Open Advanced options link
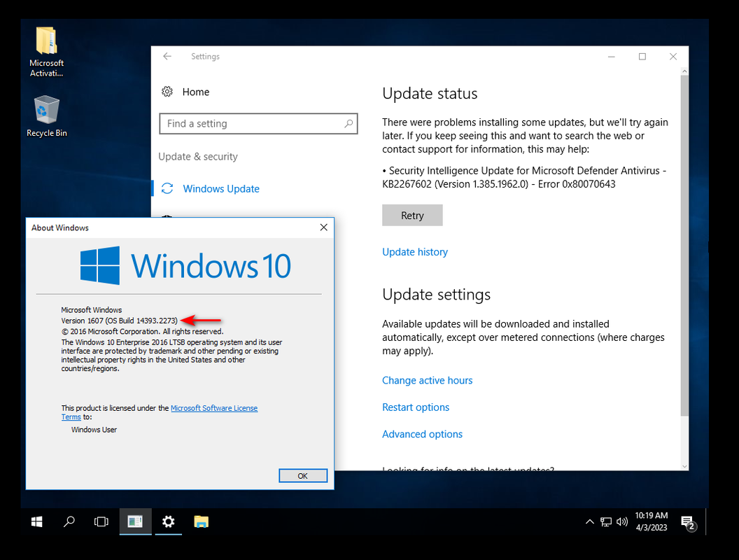 click(422, 434)
